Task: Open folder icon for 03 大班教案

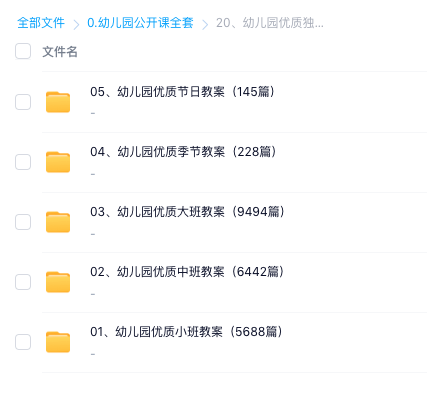Action: 58,222
